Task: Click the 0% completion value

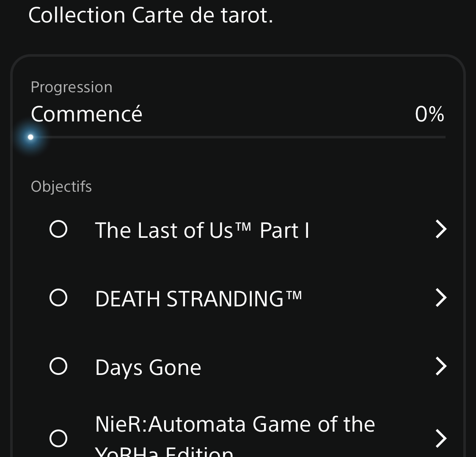Action: [429, 114]
